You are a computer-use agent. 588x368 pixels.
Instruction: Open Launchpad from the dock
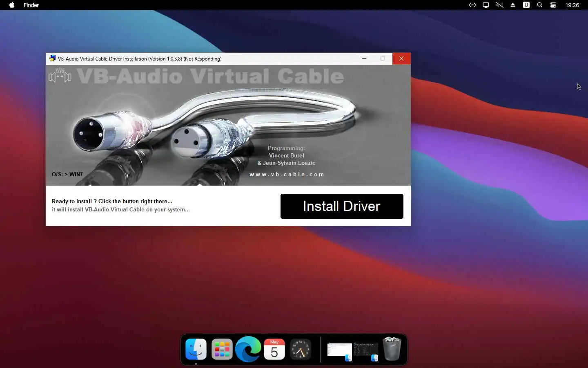click(x=222, y=350)
